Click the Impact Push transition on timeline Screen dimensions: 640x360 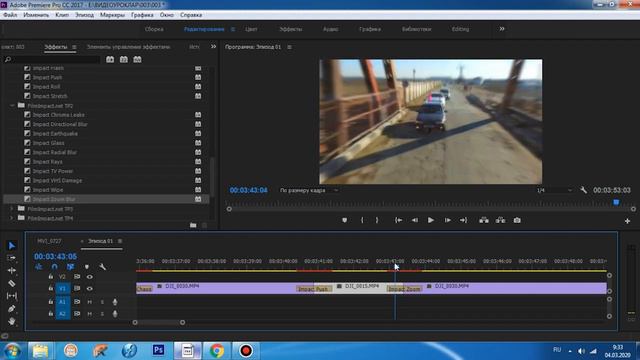tap(313, 289)
